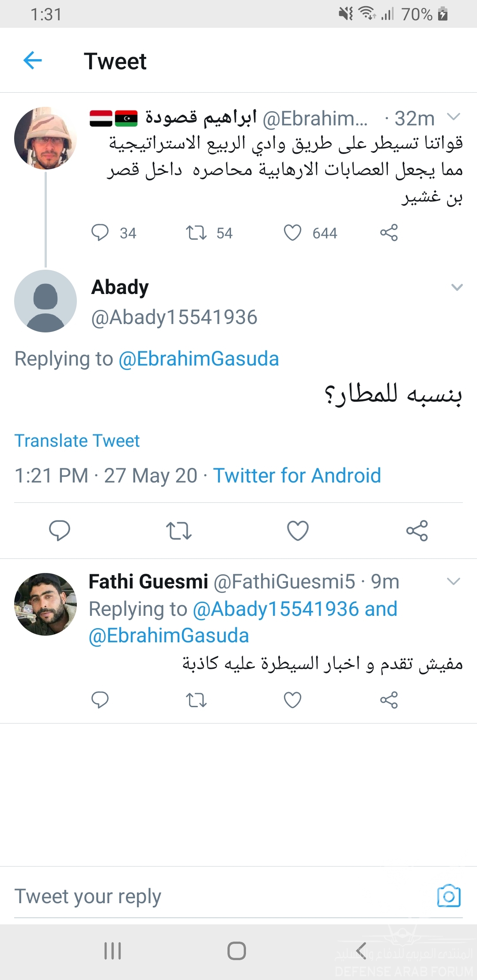Open the Twitter for Android link

tap(297, 475)
